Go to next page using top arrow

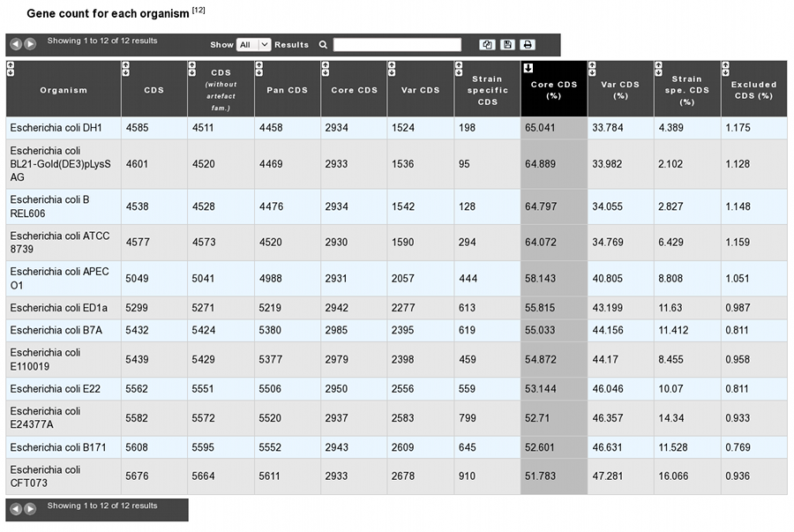coord(30,44)
